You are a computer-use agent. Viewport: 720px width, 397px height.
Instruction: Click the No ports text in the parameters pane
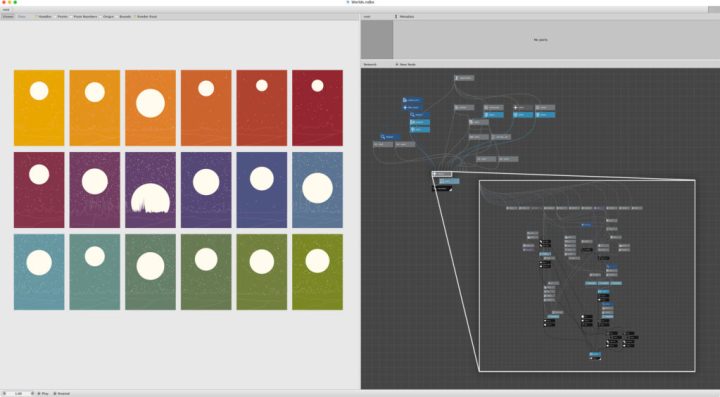tap(540, 40)
